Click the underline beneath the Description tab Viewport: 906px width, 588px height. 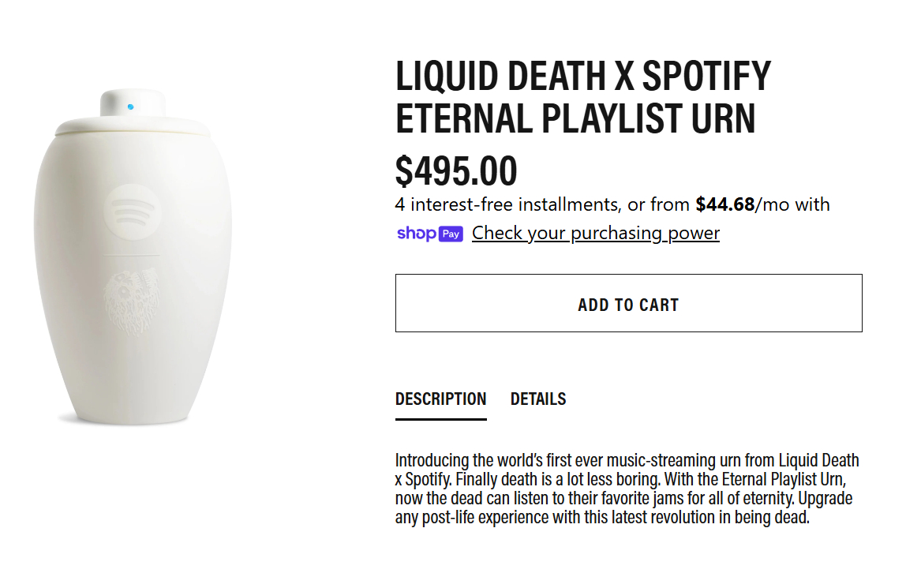[440, 419]
